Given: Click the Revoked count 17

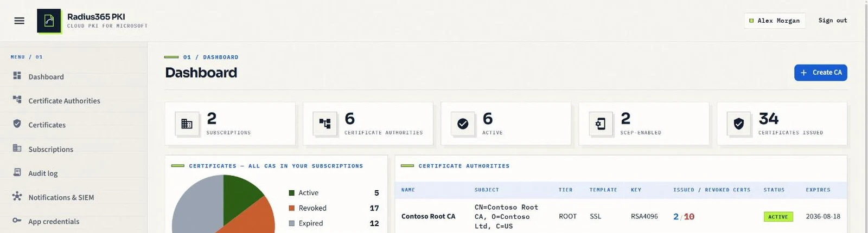Looking at the screenshot, I should [x=374, y=208].
